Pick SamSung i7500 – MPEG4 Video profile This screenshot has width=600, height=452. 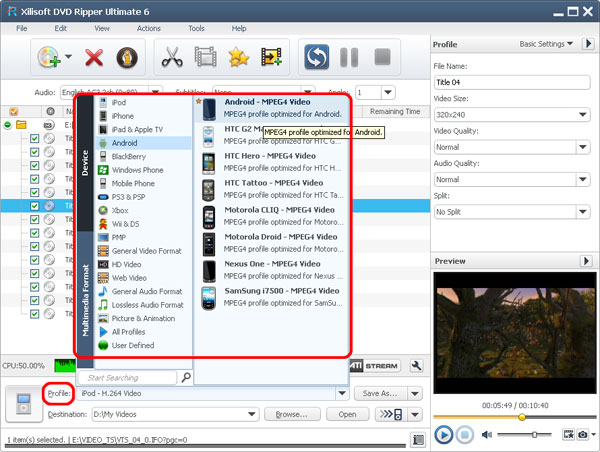tap(271, 297)
